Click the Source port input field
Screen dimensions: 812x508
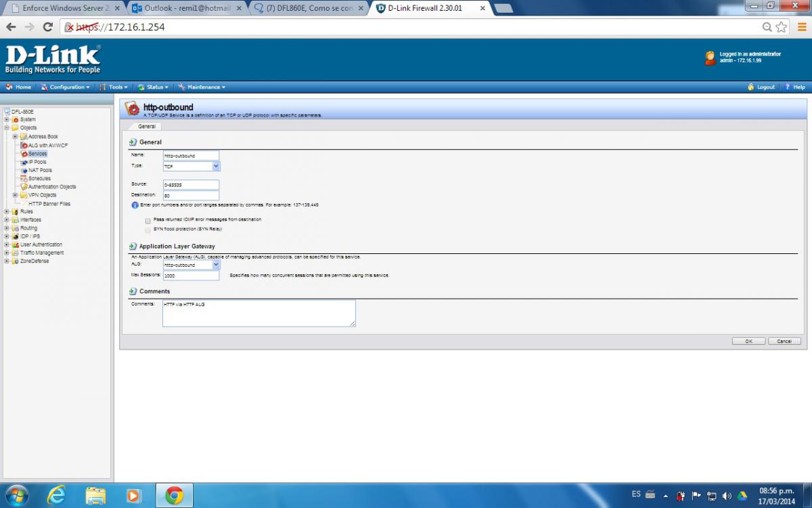[x=191, y=184]
